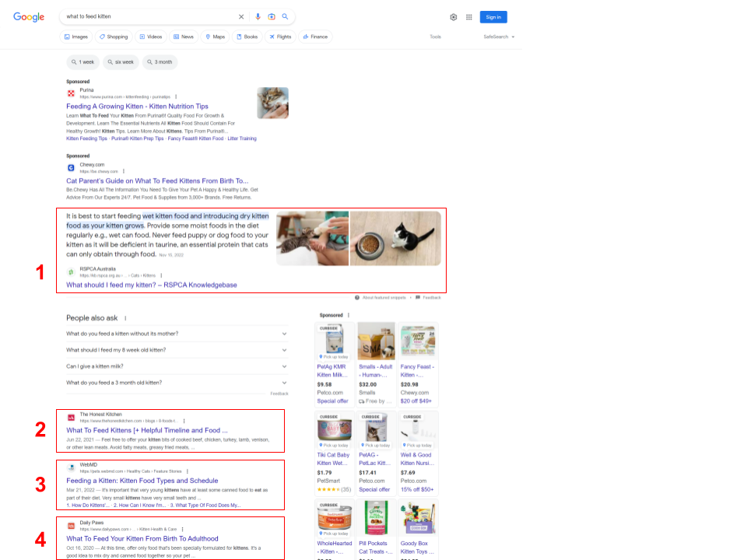
Task: Switch to the Images tab
Action: (76, 36)
